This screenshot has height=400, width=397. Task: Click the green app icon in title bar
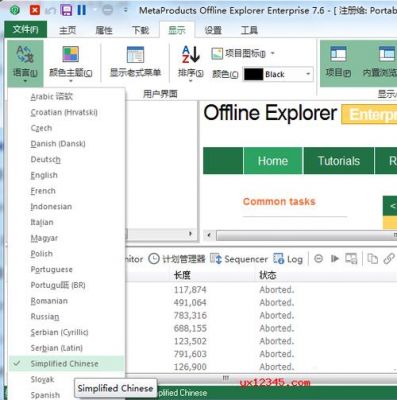(x=15, y=10)
